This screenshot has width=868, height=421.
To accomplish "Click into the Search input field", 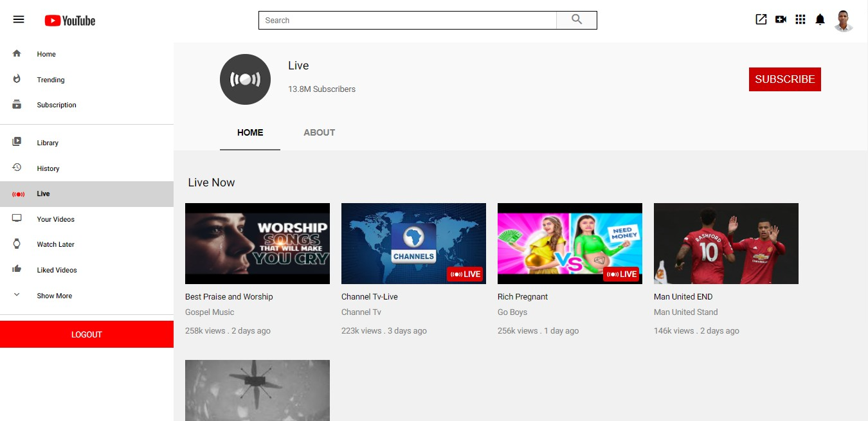I will click(408, 20).
